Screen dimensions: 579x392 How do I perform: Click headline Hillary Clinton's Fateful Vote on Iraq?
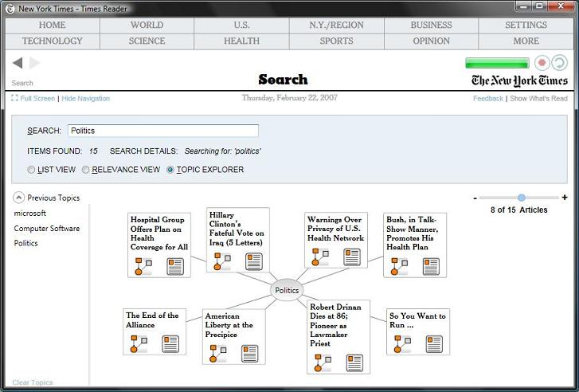(237, 229)
